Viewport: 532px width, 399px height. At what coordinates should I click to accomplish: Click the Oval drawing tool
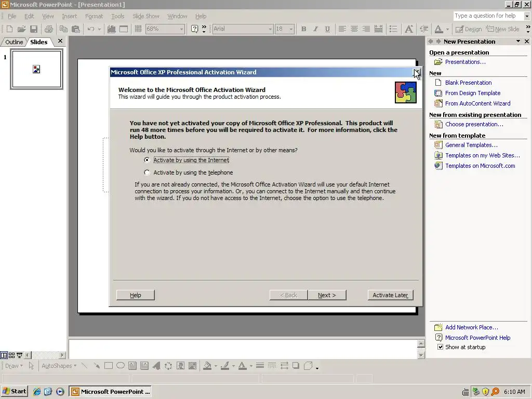(121, 366)
